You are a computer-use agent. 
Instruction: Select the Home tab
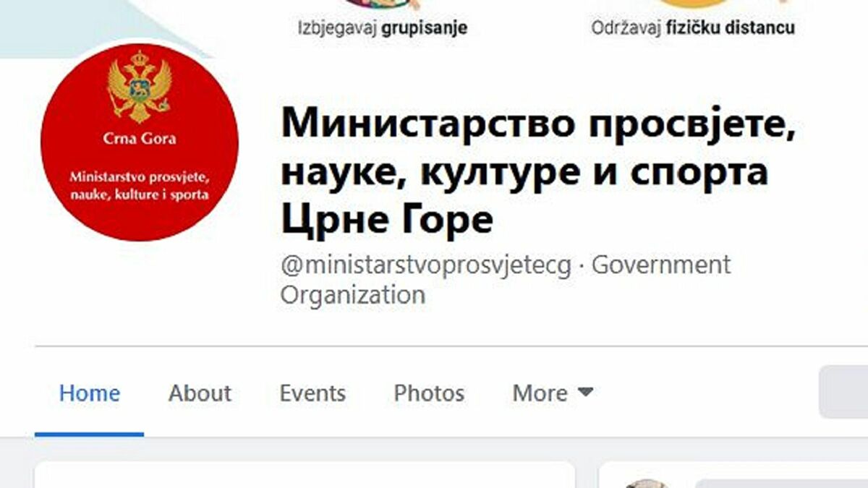[x=90, y=393]
